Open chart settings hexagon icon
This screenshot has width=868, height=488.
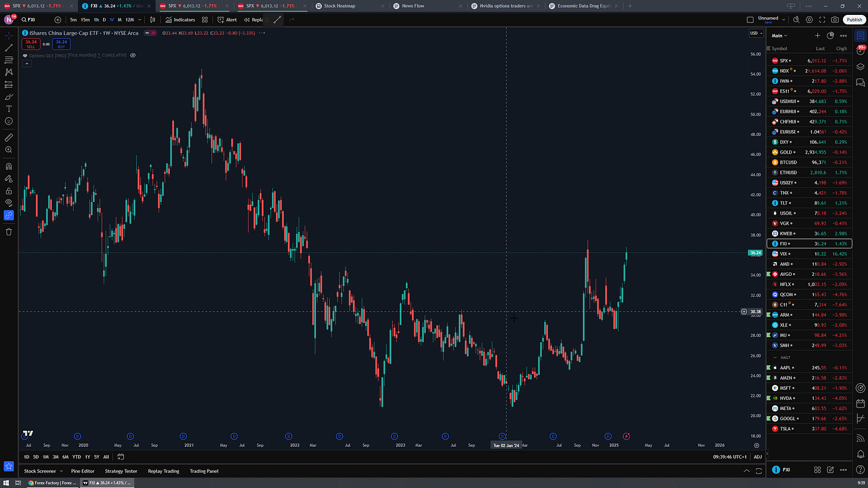point(810,20)
